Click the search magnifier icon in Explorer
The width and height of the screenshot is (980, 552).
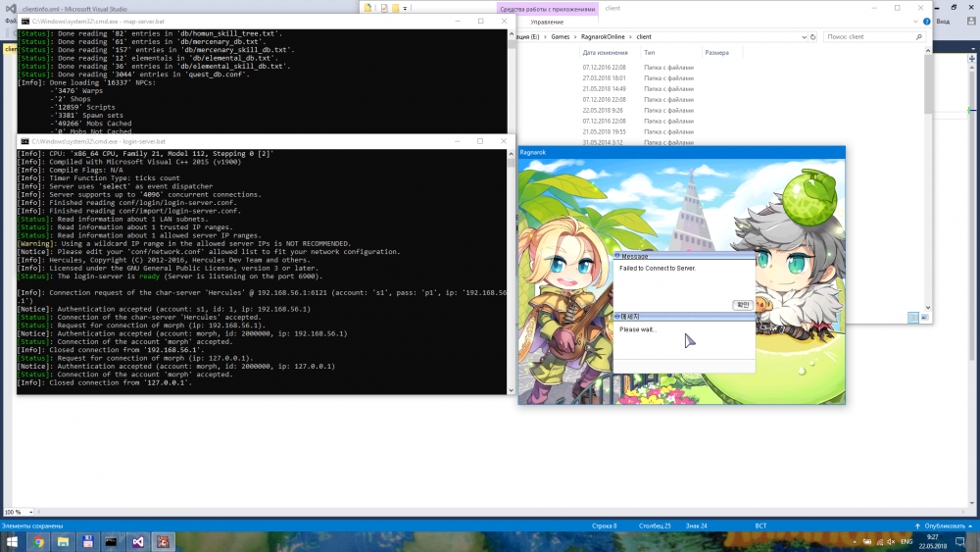pyautogui.click(x=919, y=37)
